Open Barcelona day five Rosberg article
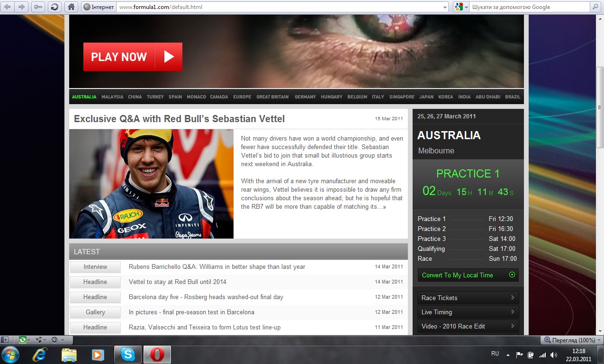The width and height of the screenshot is (604, 364). pos(206,297)
